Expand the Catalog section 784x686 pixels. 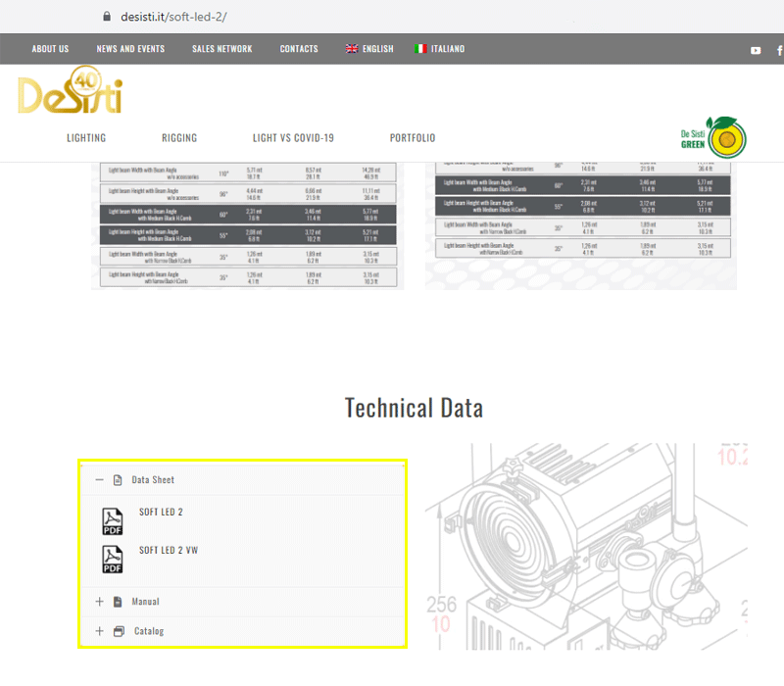coord(99,631)
